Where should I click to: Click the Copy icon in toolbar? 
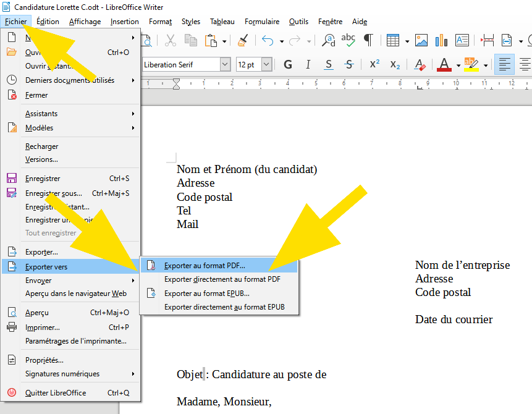pyautogui.click(x=191, y=40)
